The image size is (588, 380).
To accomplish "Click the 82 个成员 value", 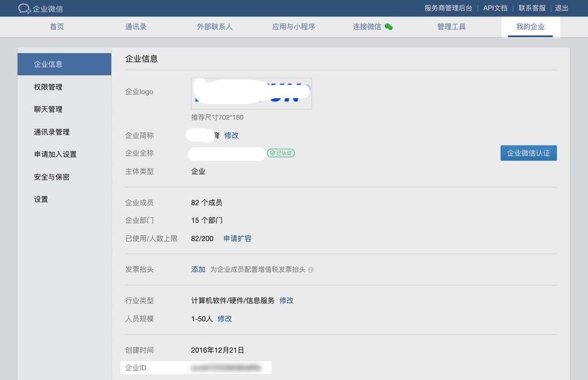I will click(207, 202).
